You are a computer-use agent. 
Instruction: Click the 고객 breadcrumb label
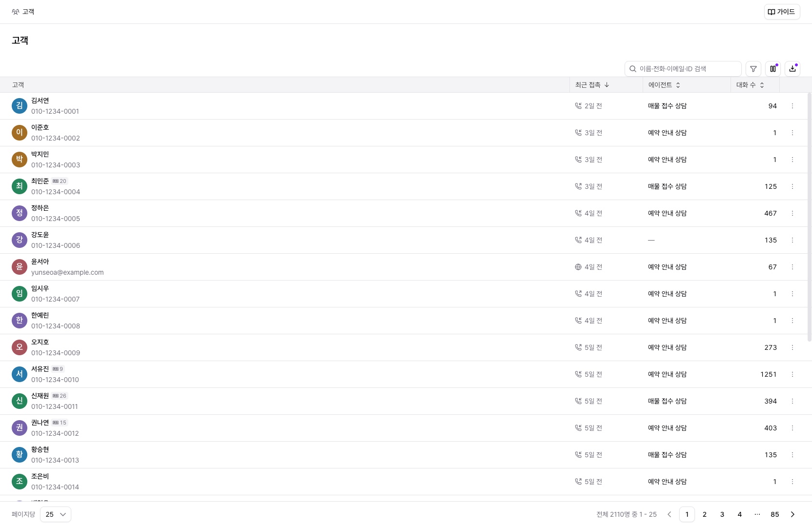tap(28, 12)
